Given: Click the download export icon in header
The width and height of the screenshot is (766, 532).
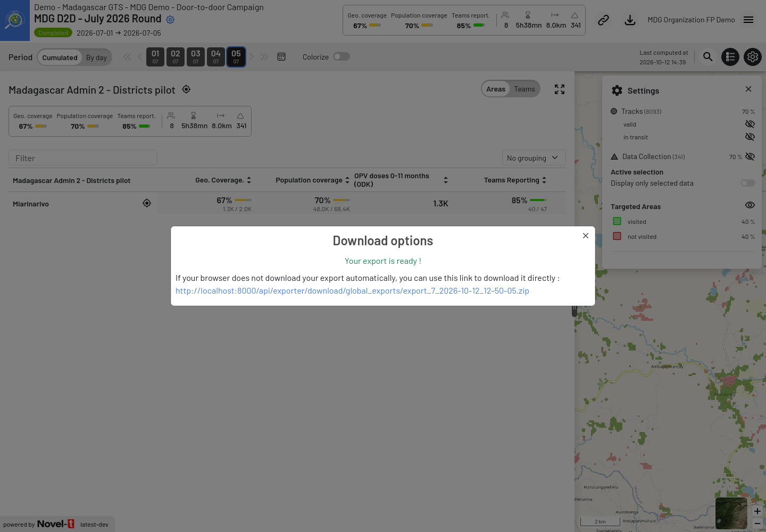Looking at the screenshot, I should pos(630,20).
